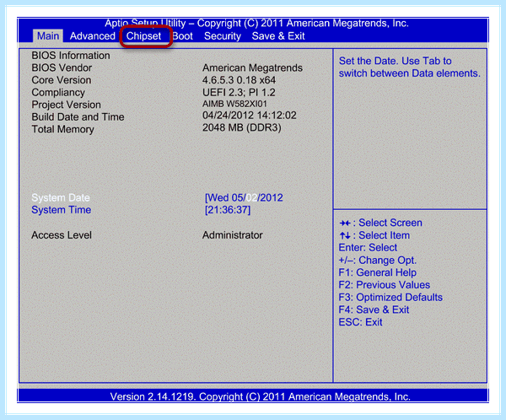Click the Build Date and Time label
The height and width of the screenshot is (420, 506).
pos(78,117)
